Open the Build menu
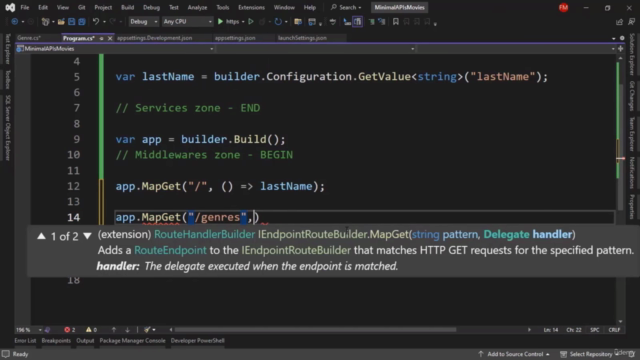The height and width of the screenshot is (360, 640). click(127, 7)
